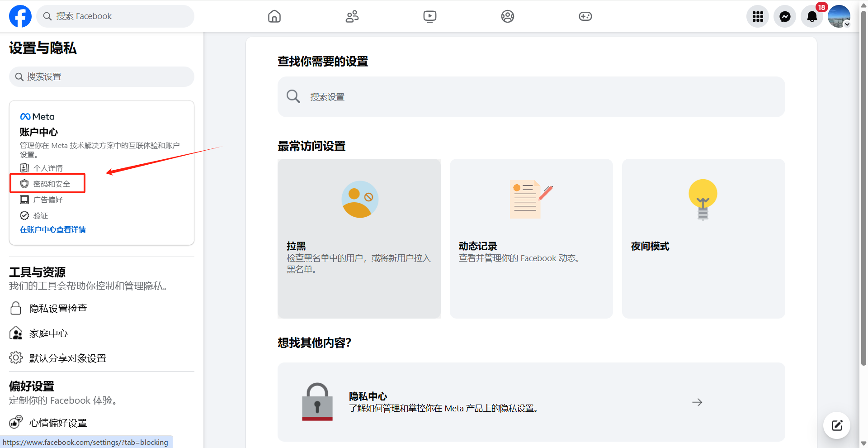Open the 拉黑 settings card
Screen dimensions: 868x448
click(x=359, y=238)
